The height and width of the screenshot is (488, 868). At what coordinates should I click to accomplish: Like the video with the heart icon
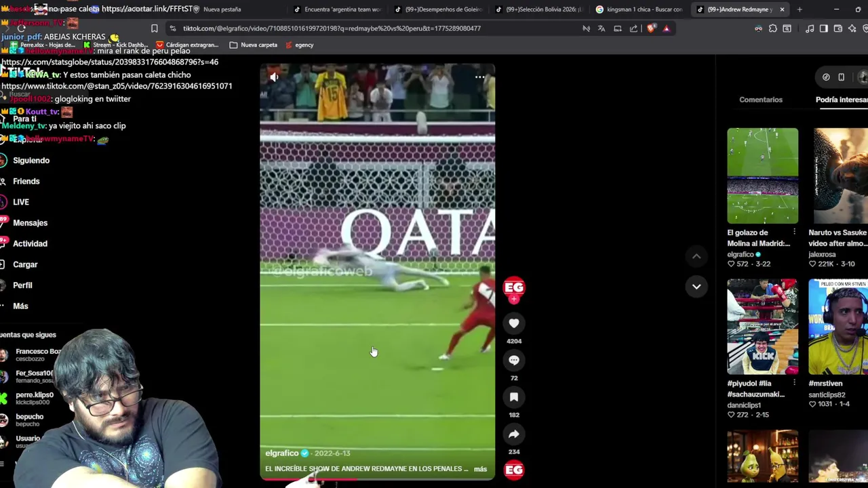(514, 324)
